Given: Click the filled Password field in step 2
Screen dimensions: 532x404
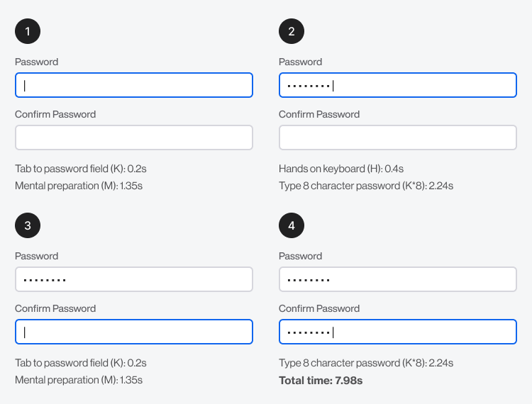Looking at the screenshot, I should [x=397, y=85].
